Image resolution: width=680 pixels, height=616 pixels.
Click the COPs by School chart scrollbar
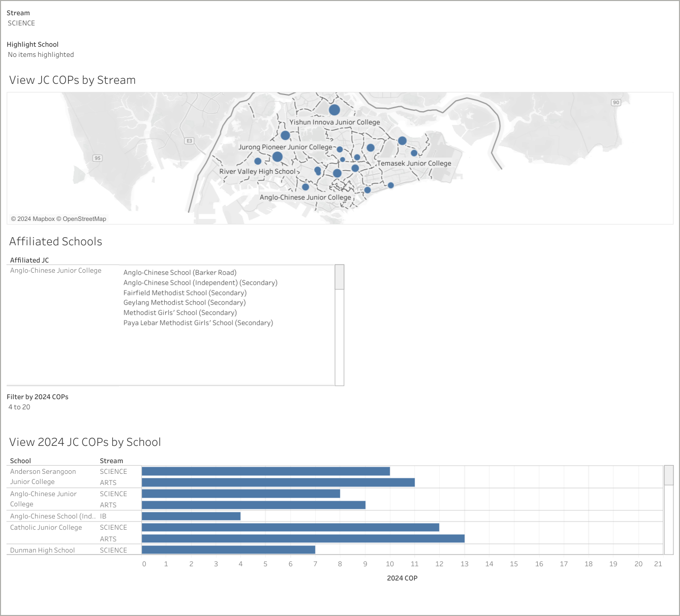(668, 475)
